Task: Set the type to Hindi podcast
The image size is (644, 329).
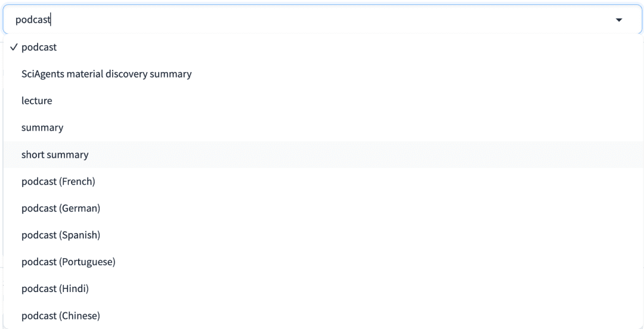Action: click(324, 288)
